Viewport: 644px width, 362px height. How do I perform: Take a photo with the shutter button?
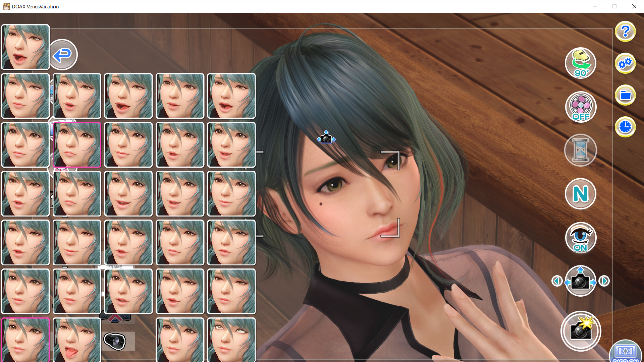(x=581, y=331)
